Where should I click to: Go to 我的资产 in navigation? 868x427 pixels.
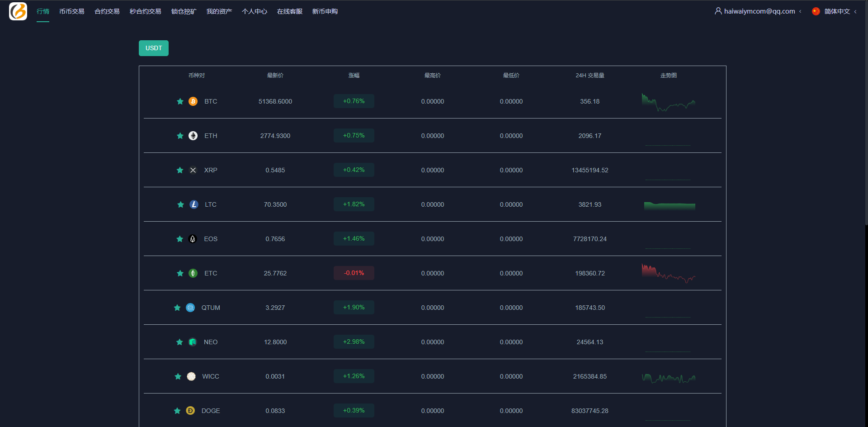[219, 11]
